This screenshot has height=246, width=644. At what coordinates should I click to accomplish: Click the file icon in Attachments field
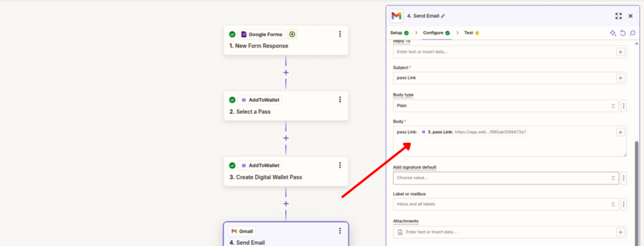click(x=400, y=232)
